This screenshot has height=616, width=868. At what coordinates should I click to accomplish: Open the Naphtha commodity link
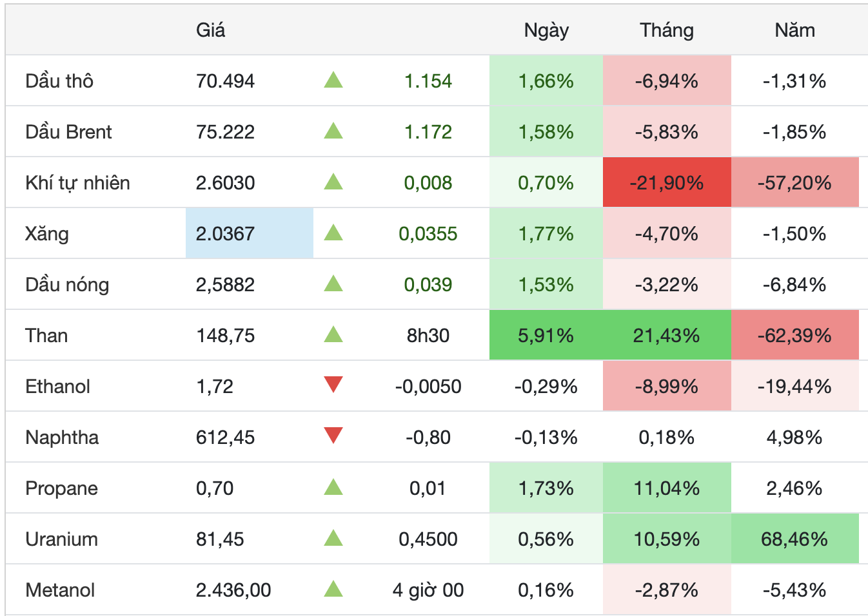(x=62, y=438)
